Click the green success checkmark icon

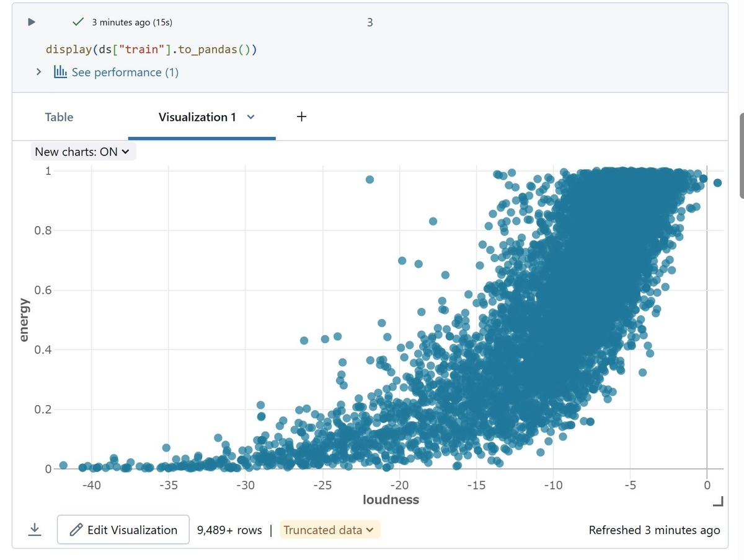[x=78, y=22]
